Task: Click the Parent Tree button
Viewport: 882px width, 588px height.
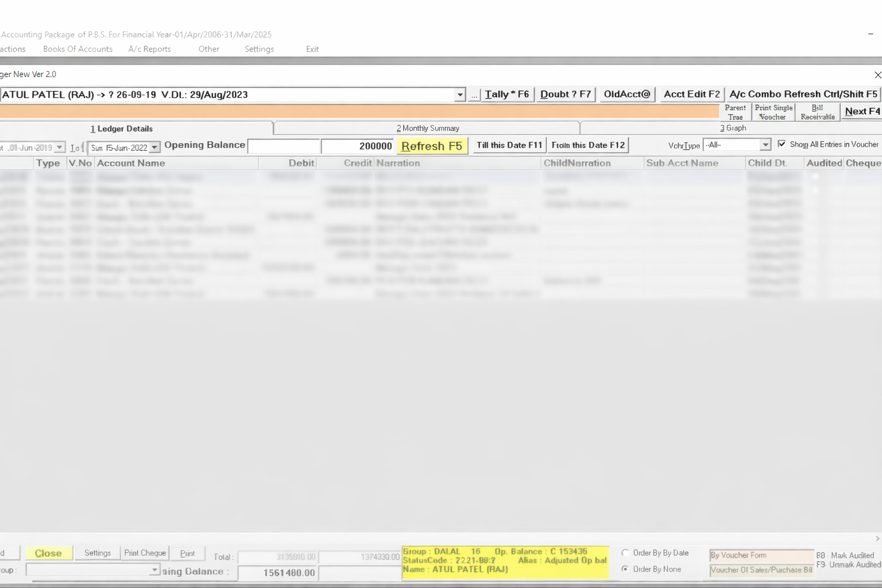Action: click(x=735, y=112)
